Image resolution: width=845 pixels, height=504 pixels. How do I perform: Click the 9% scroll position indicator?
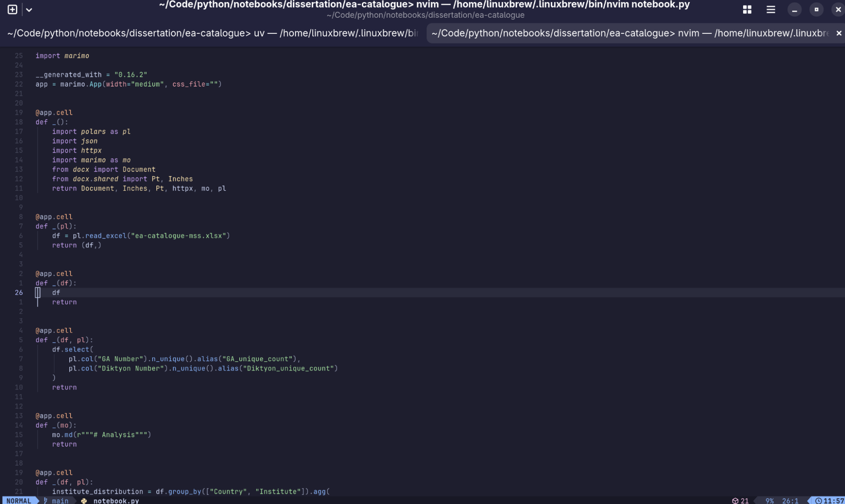tap(769, 501)
